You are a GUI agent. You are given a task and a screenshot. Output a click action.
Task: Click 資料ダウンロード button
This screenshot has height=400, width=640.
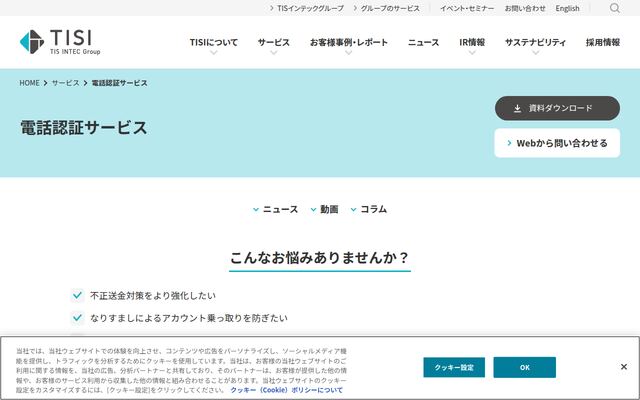pyautogui.click(x=557, y=108)
